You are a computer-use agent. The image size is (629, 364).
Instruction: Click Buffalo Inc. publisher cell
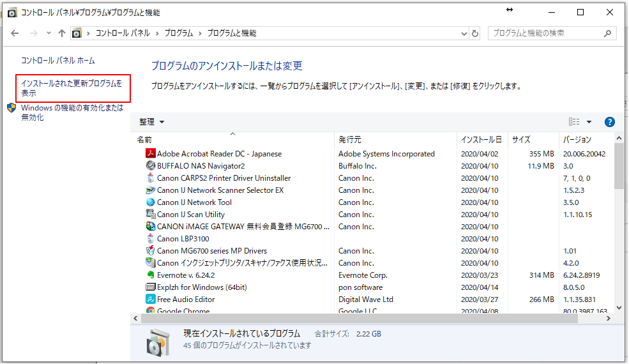click(x=357, y=166)
